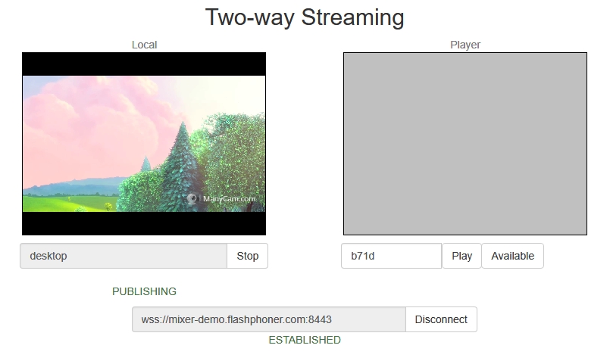610x364 pixels.
Task: Click Play for the b71d stream
Action: click(461, 256)
